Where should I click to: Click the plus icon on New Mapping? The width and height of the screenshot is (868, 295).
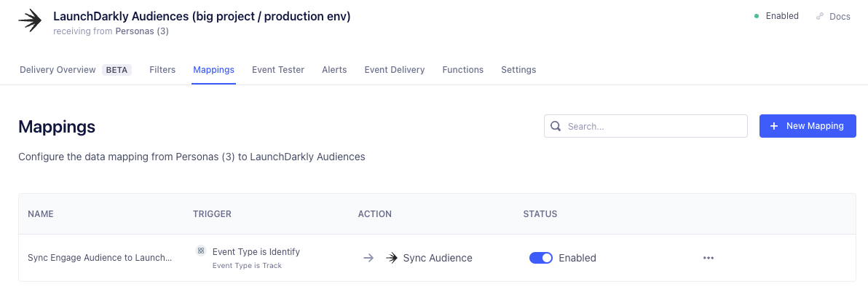pyautogui.click(x=774, y=126)
